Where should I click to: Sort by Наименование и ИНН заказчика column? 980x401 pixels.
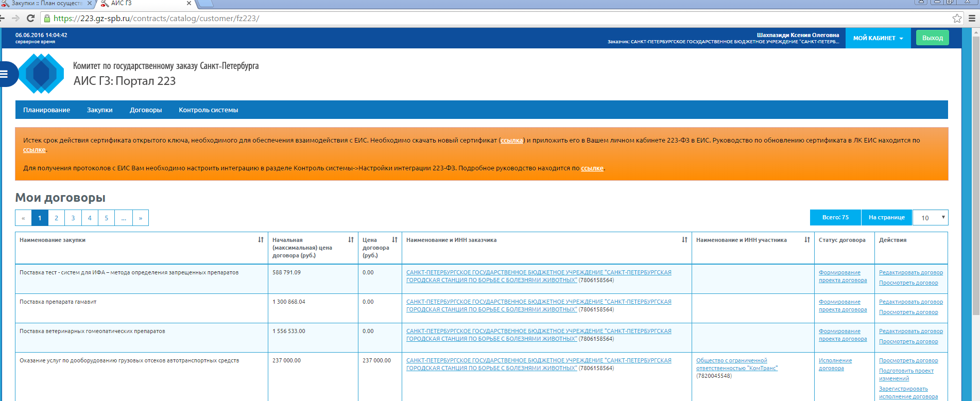click(684, 240)
